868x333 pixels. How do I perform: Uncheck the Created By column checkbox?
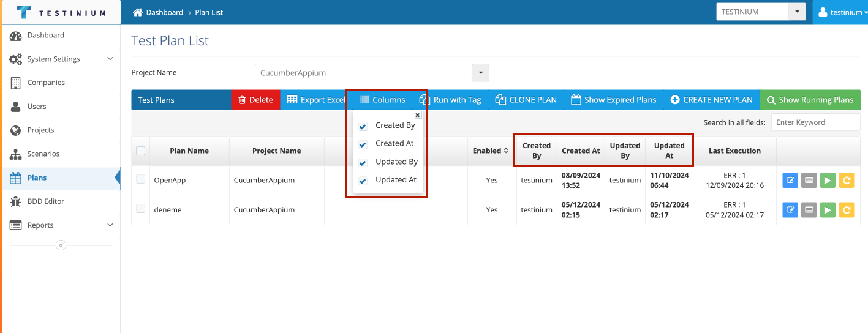coord(363,126)
